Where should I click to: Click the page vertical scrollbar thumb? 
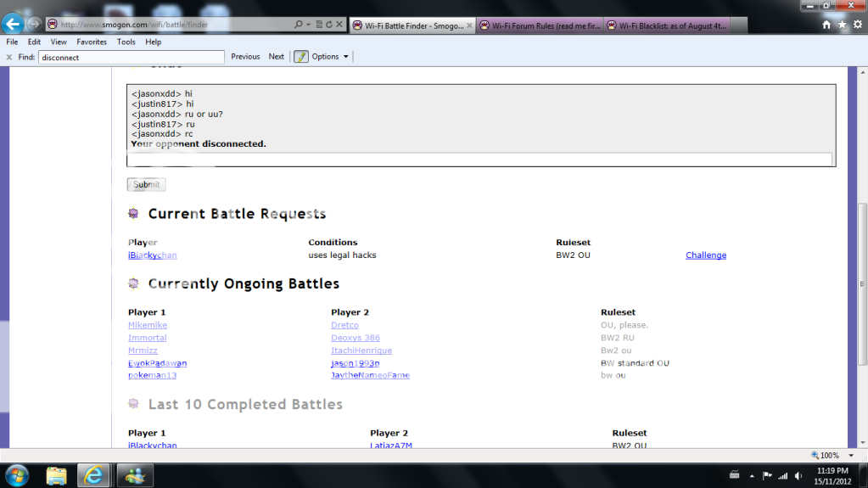tap(862, 284)
